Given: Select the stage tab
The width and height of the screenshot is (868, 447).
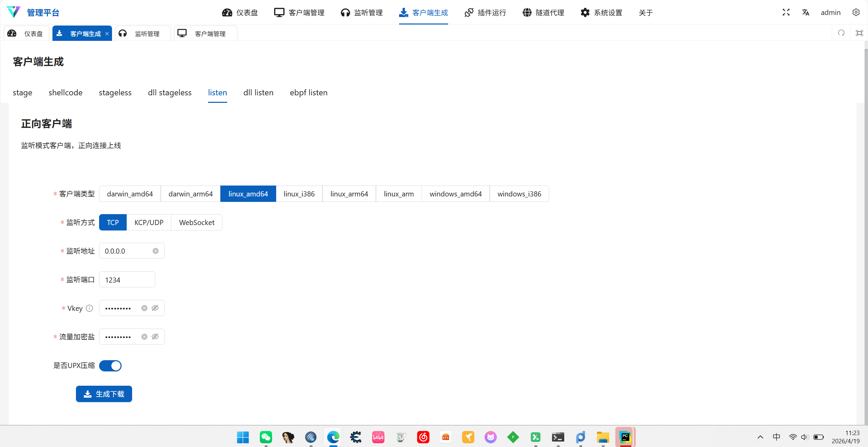Looking at the screenshot, I should click(22, 93).
